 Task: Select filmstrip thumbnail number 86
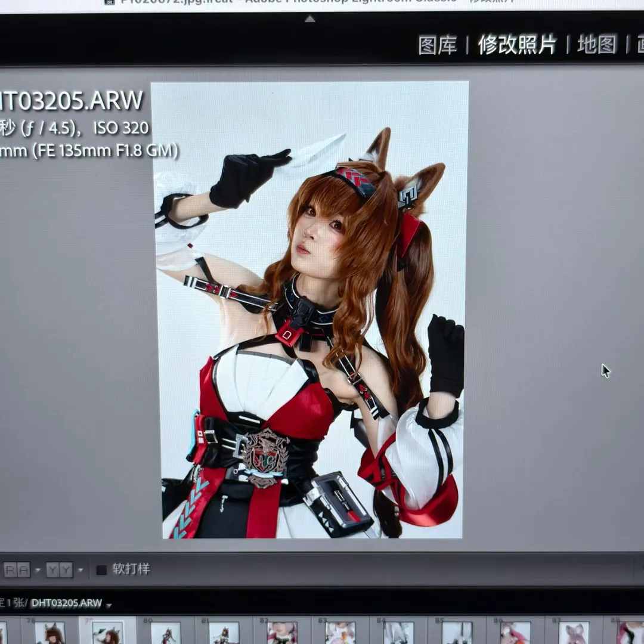515,633
